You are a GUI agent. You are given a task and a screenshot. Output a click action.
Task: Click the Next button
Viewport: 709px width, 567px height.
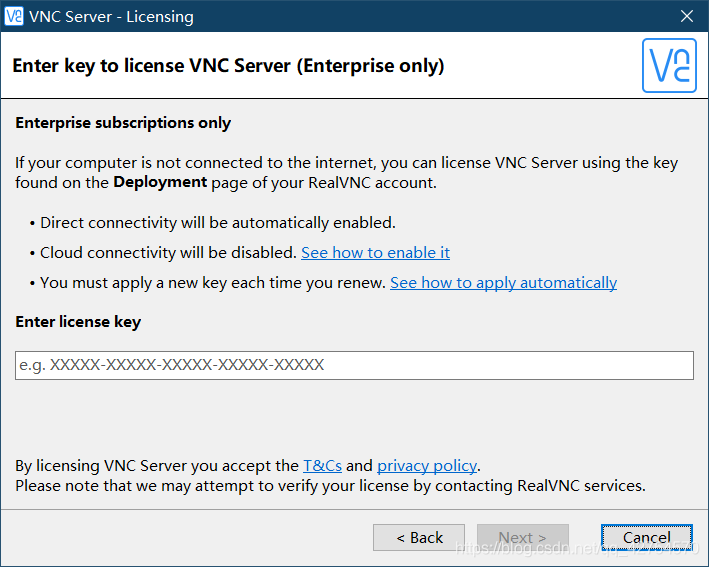523,538
